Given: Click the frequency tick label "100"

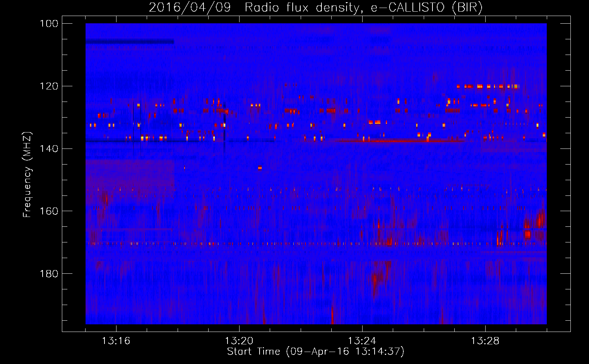Looking at the screenshot, I should coord(49,24).
